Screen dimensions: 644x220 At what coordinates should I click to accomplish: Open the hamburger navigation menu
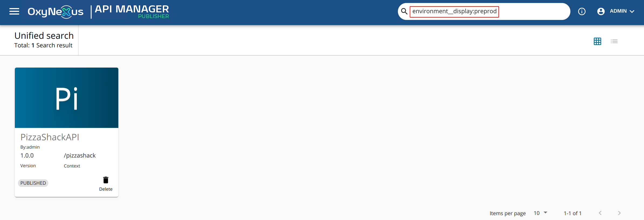14,11
